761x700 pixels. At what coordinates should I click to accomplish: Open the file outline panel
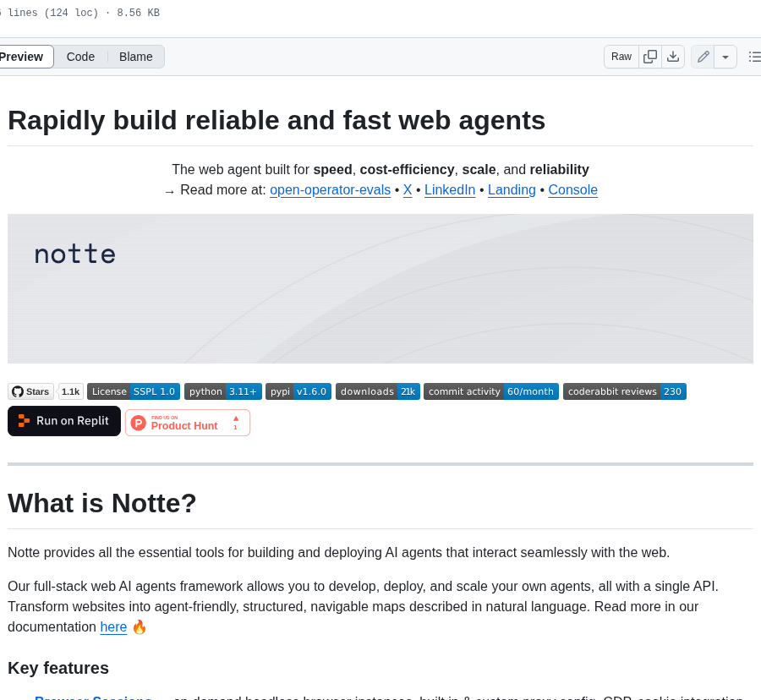(754, 56)
